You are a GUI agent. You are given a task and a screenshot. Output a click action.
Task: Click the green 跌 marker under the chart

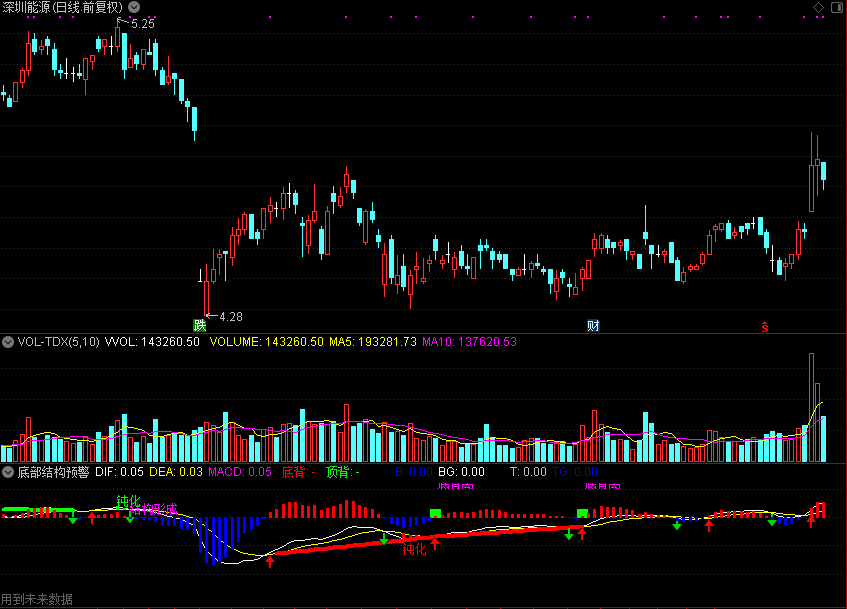click(x=200, y=325)
